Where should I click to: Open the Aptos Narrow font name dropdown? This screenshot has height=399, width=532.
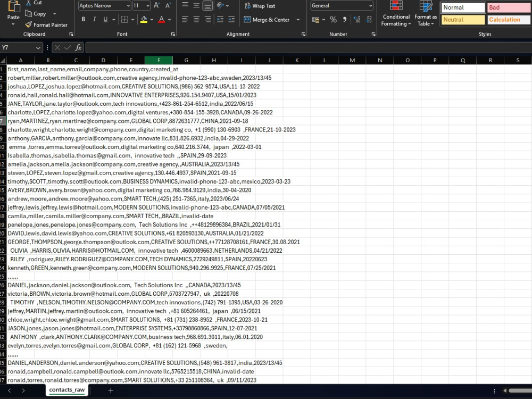128,6
